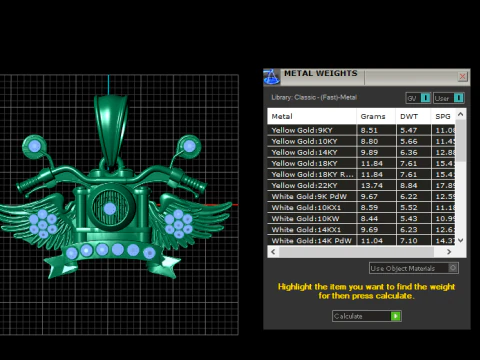Click the 5.52 DWT cell
Image resolution: width=480 pixels, height=360 pixels.
pos(413,207)
